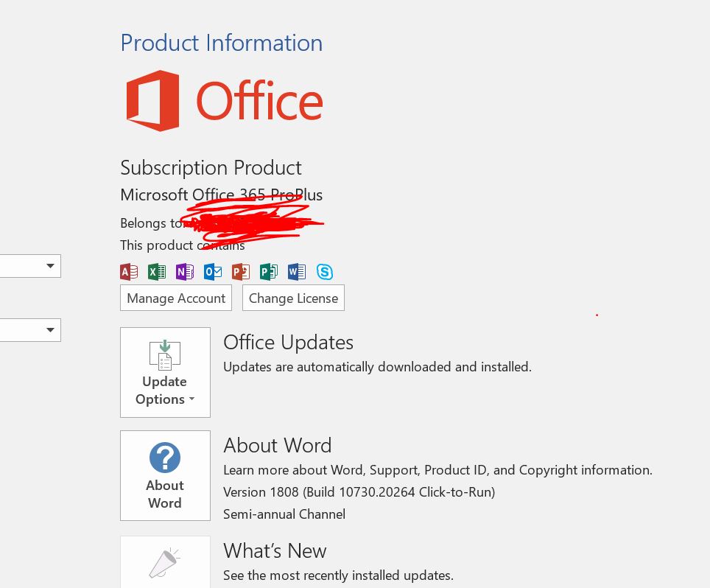Screen dimensions: 710x588
Task: Click the Excel app icon
Action: coord(157,272)
